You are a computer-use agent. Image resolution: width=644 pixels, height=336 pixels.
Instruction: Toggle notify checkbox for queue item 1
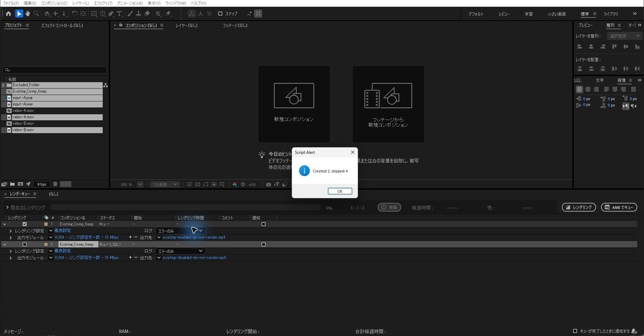(264, 224)
